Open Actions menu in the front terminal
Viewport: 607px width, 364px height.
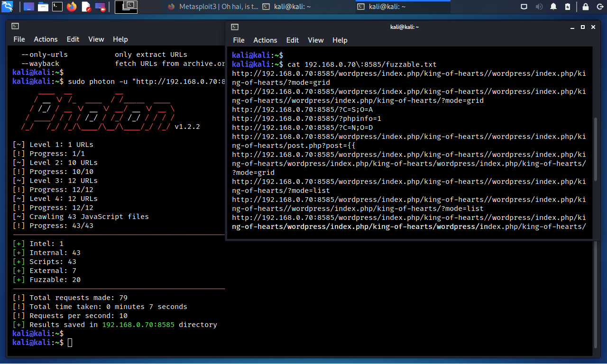coord(265,40)
